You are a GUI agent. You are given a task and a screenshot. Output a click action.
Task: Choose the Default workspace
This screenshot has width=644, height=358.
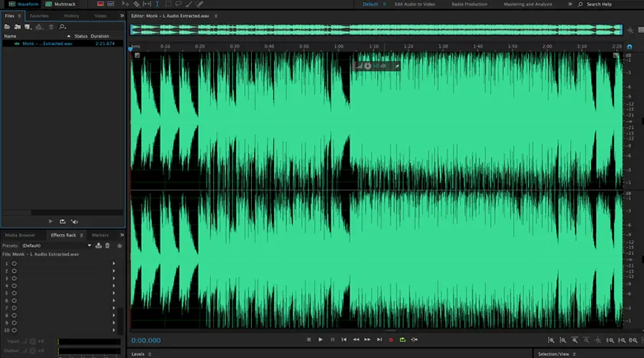click(x=370, y=4)
